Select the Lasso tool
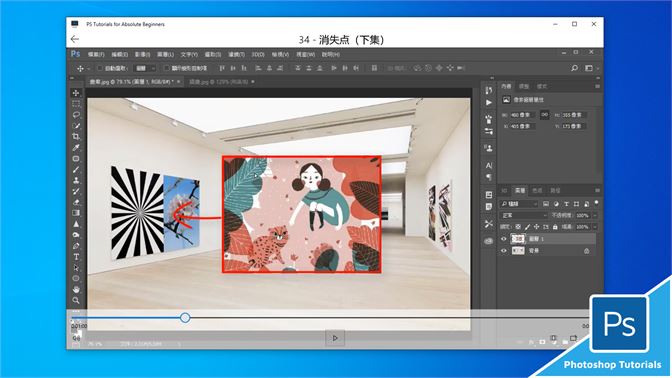 [76, 115]
